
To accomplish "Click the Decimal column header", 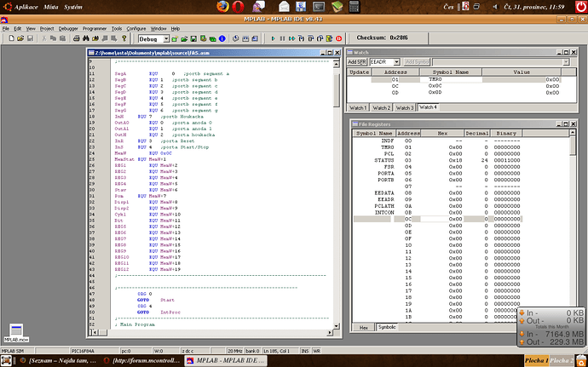I will [x=477, y=133].
